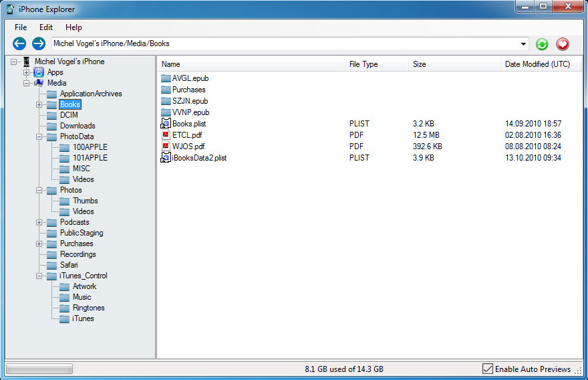Open the File menu
This screenshot has height=380, width=588.
21,27
